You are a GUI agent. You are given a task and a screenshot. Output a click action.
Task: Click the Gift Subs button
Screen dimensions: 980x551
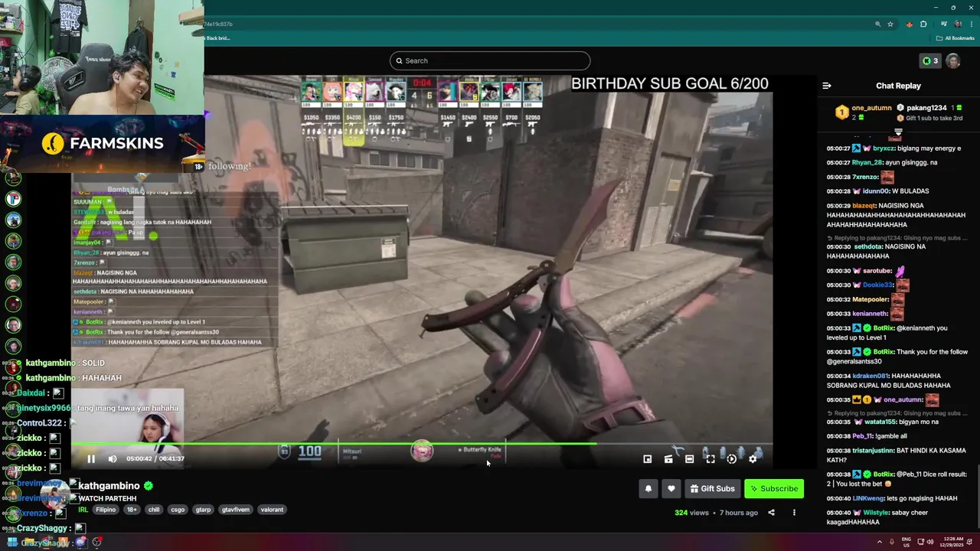[712, 489]
